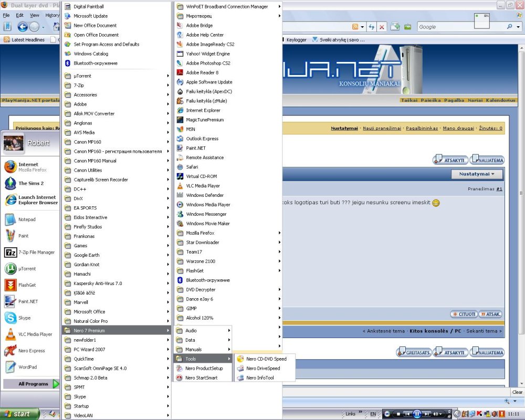Open the Nustatymai dropdown button
This screenshot has width=525, height=420.
477,174
